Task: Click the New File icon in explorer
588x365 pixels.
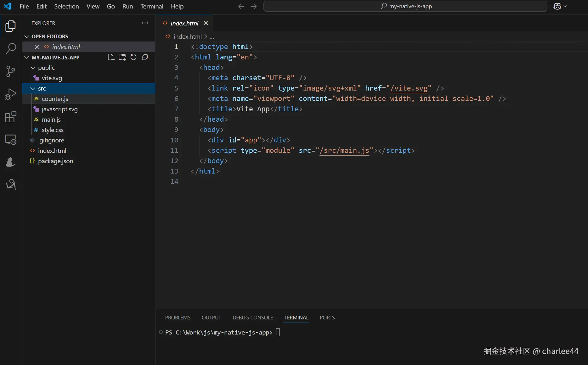Action: 111,57
